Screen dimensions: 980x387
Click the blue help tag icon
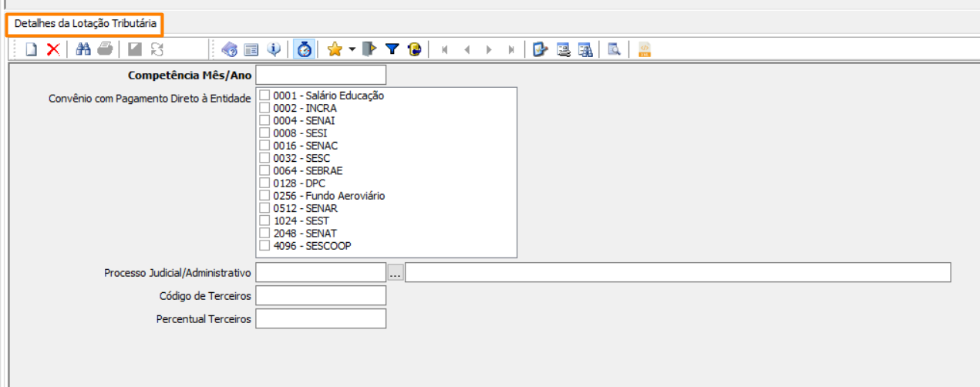[229, 49]
